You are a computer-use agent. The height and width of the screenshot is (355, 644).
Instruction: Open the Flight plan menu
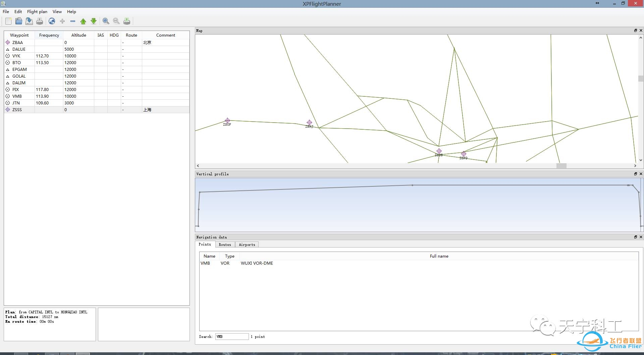coord(37,11)
